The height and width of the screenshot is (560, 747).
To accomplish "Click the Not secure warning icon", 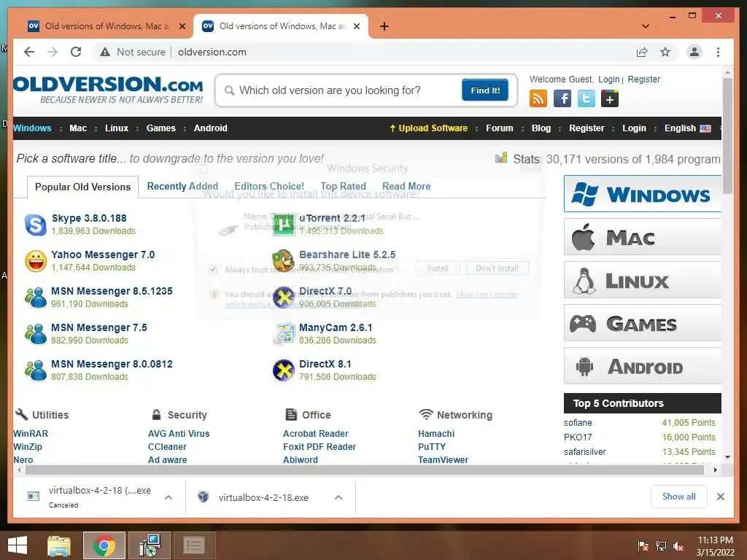I will click(x=105, y=52).
